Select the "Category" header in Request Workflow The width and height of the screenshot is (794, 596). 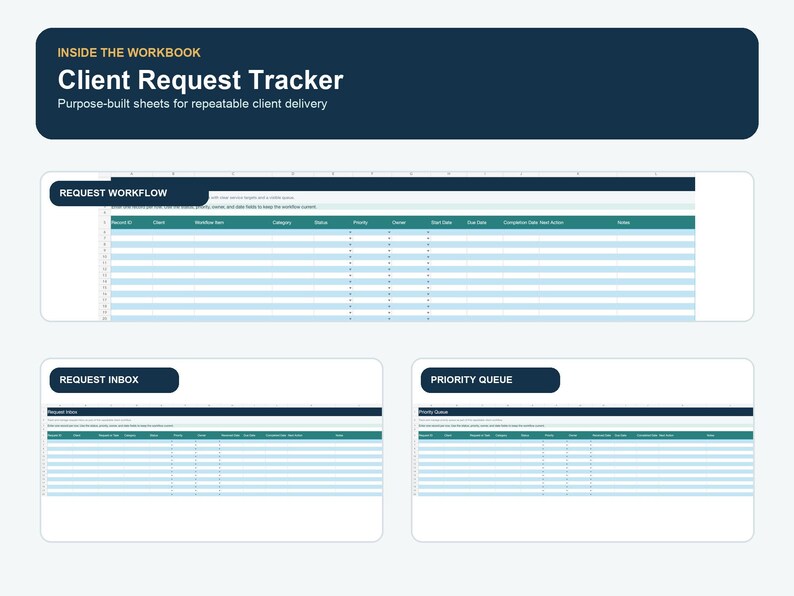282,222
